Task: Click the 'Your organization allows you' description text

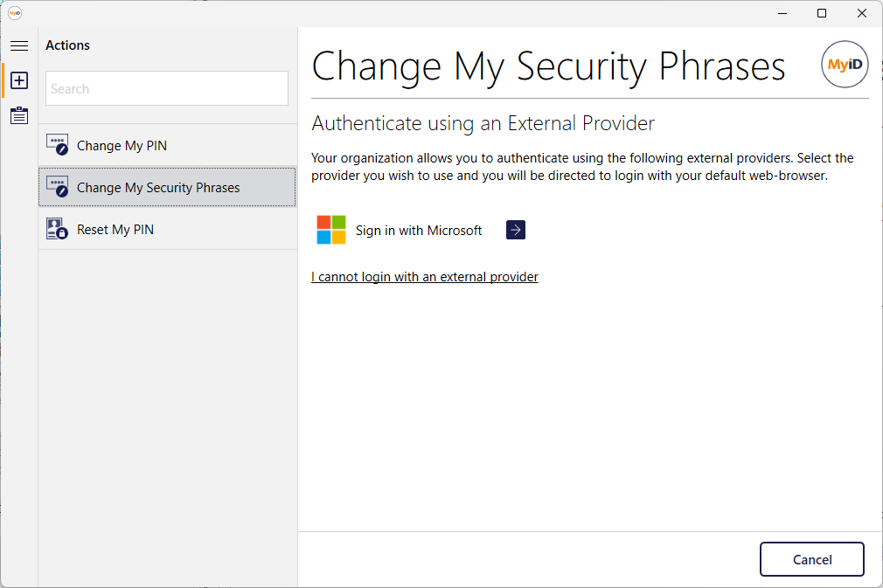Action: point(582,167)
